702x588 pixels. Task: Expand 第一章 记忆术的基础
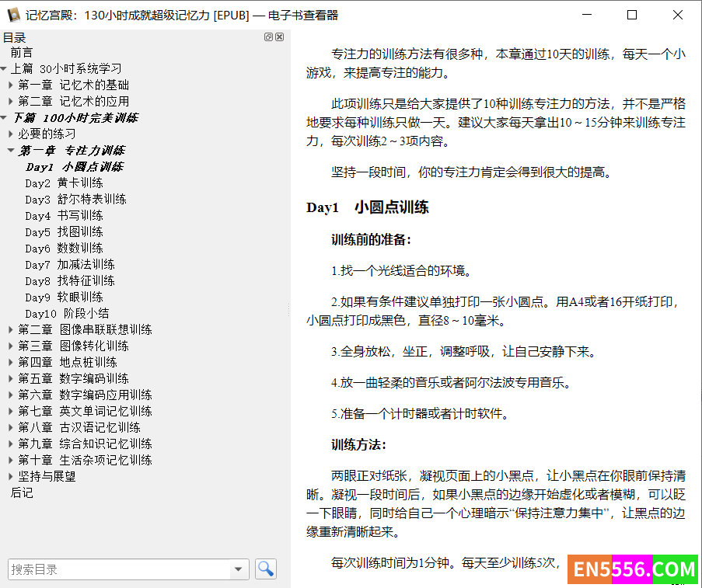click(x=11, y=85)
